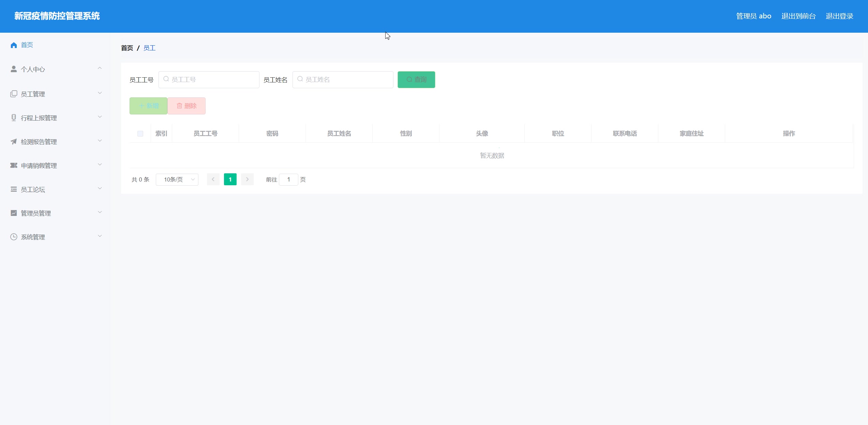Focus the 员工工号 search input
The image size is (868, 425).
pyautogui.click(x=209, y=80)
